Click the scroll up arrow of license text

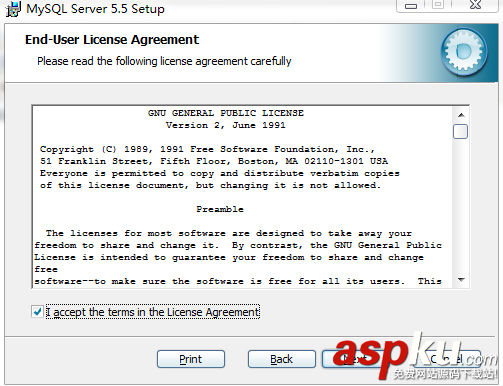coord(461,115)
